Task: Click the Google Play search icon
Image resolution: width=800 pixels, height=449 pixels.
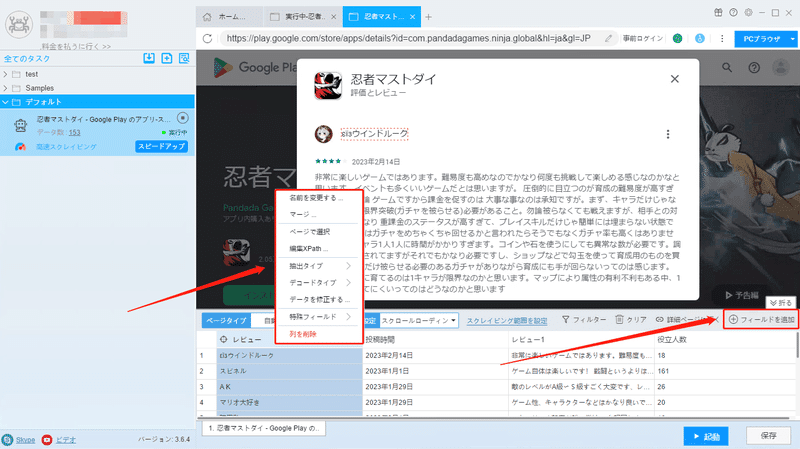Action: (727, 67)
